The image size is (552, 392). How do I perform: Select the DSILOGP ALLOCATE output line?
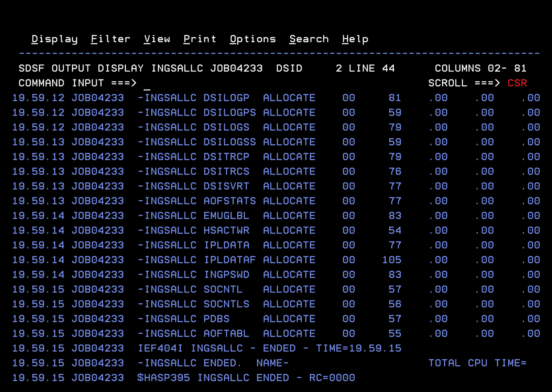[227, 98]
